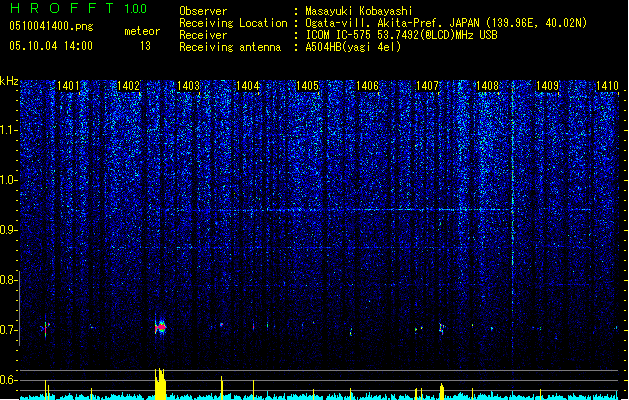
Task: Click the HROFFT 1.00 program title
Action: click(79, 8)
